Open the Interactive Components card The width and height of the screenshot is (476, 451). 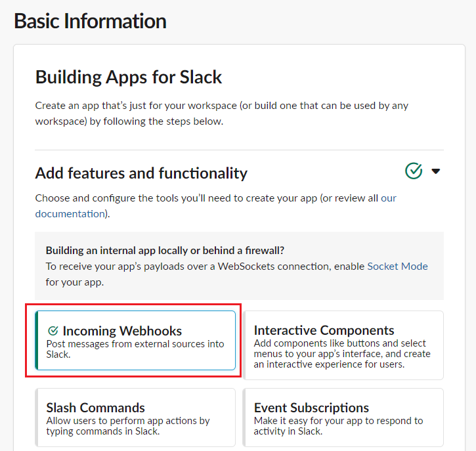(343, 345)
